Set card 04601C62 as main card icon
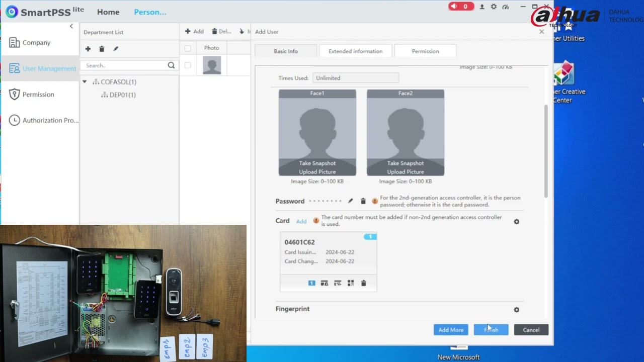Image resolution: width=644 pixels, height=362 pixels. point(312,284)
